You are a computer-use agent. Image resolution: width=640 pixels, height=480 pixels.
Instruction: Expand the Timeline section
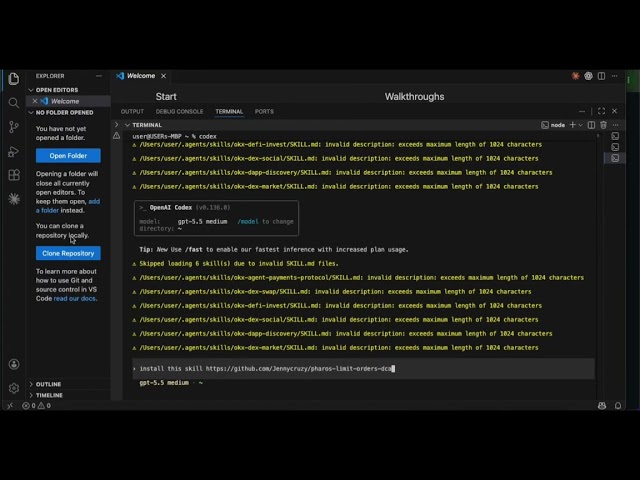click(x=31, y=395)
